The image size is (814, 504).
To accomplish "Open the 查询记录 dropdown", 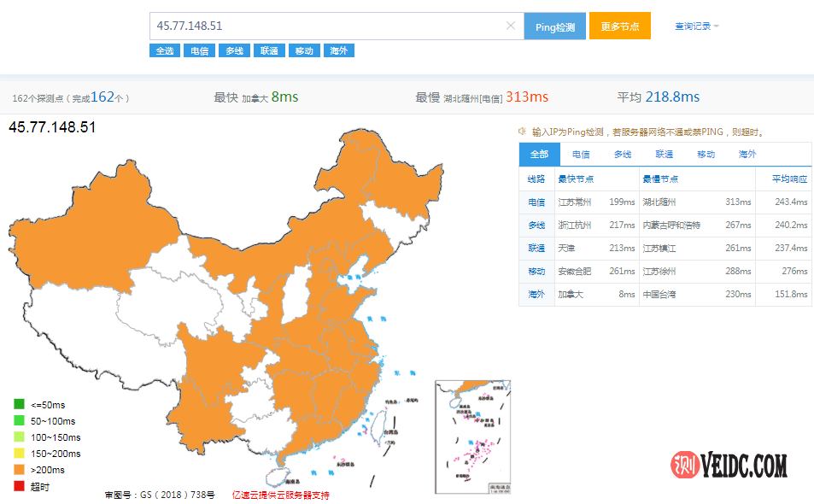I will [696, 26].
